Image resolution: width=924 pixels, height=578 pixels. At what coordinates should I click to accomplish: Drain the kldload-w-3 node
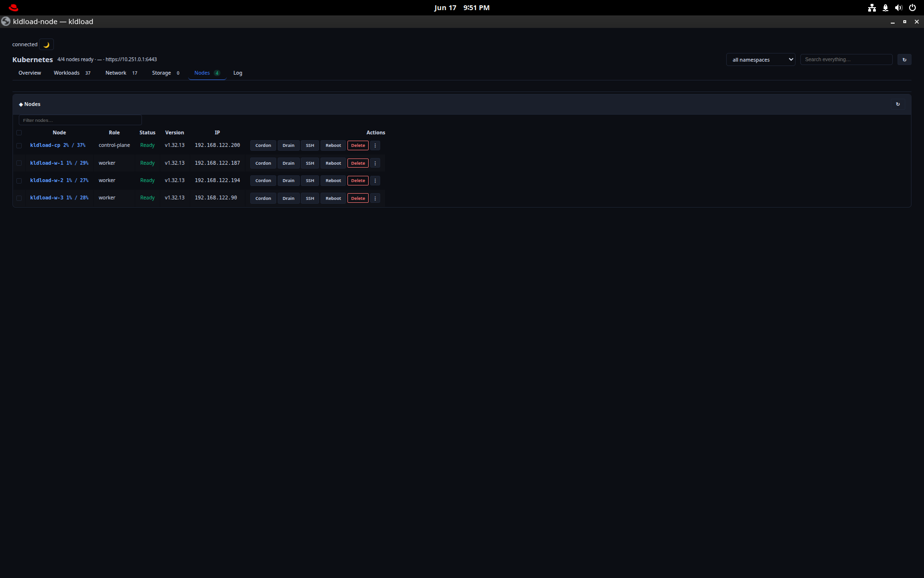pyautogui.click(x=288, y=198)
